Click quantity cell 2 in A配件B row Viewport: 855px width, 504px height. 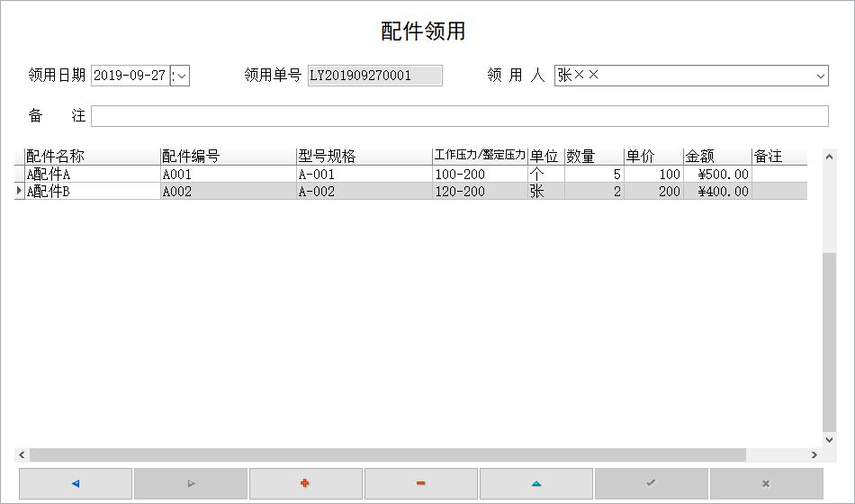pyautogui.click(x=594, y=192)
